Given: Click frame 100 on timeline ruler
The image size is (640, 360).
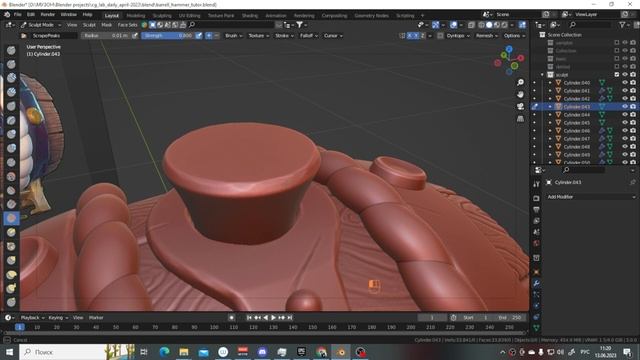Looking at the screenshot, I should coord(214,327).
